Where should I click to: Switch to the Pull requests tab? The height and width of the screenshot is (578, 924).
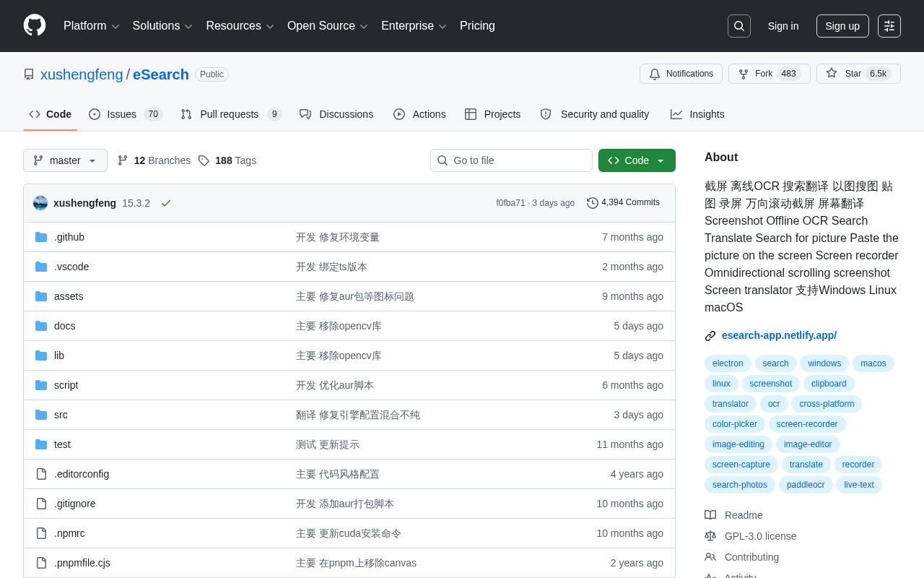231,114
